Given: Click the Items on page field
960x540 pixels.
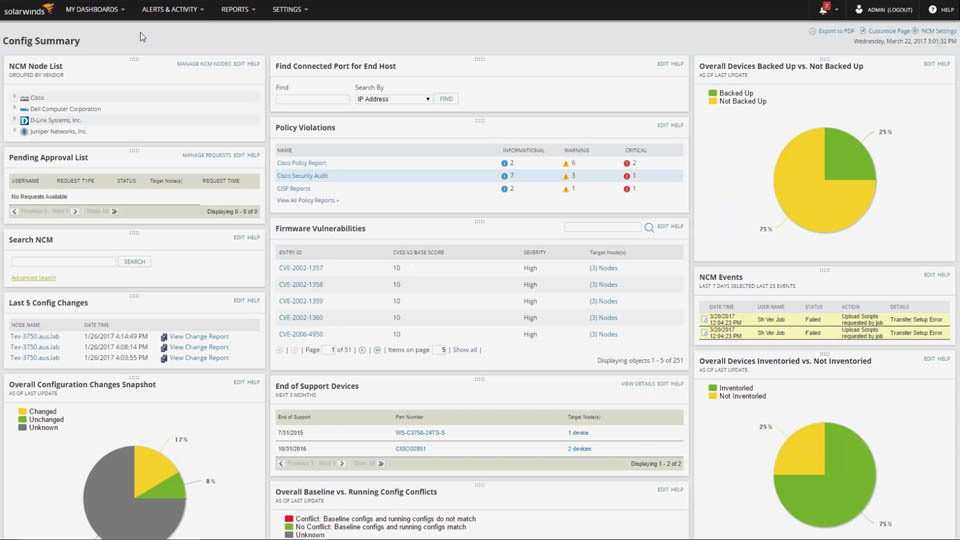Looking at the screenshot, I should coord(440,350).
